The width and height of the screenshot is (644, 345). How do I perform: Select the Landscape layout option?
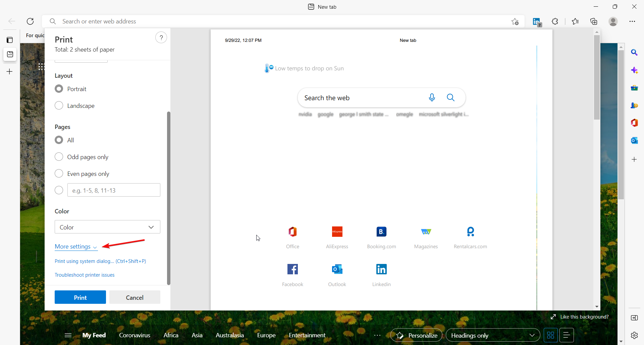[x=59, y=105]
